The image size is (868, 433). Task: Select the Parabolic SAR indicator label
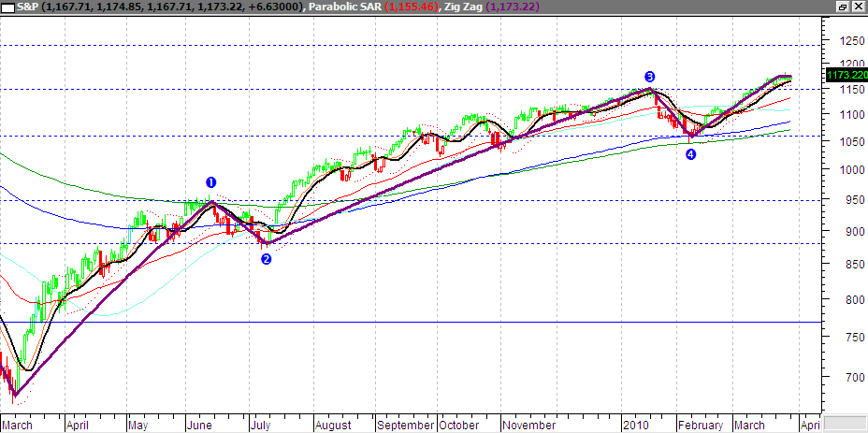(x=345, y=7)
